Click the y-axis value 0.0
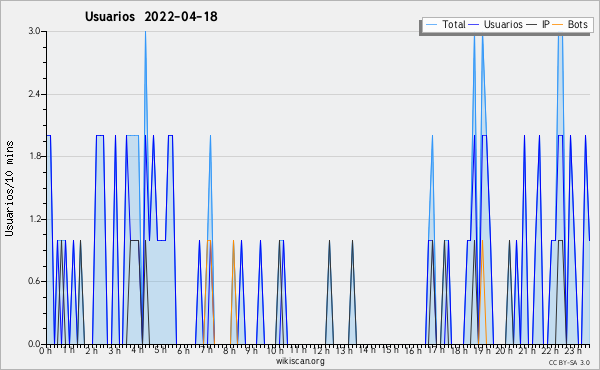Viewport: 600px width, 370px height. [x=34, y=344]
